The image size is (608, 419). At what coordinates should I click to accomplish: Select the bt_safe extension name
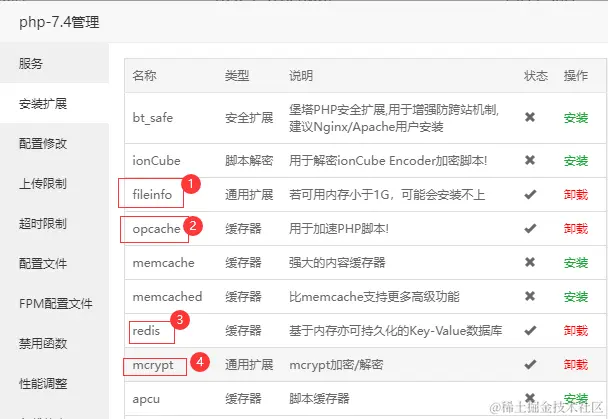point(152,118)
